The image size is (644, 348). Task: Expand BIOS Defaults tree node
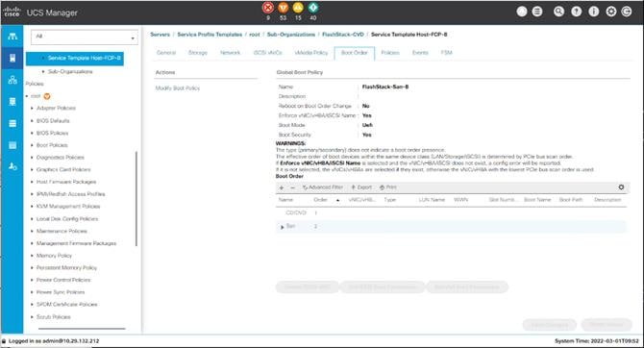32,121
